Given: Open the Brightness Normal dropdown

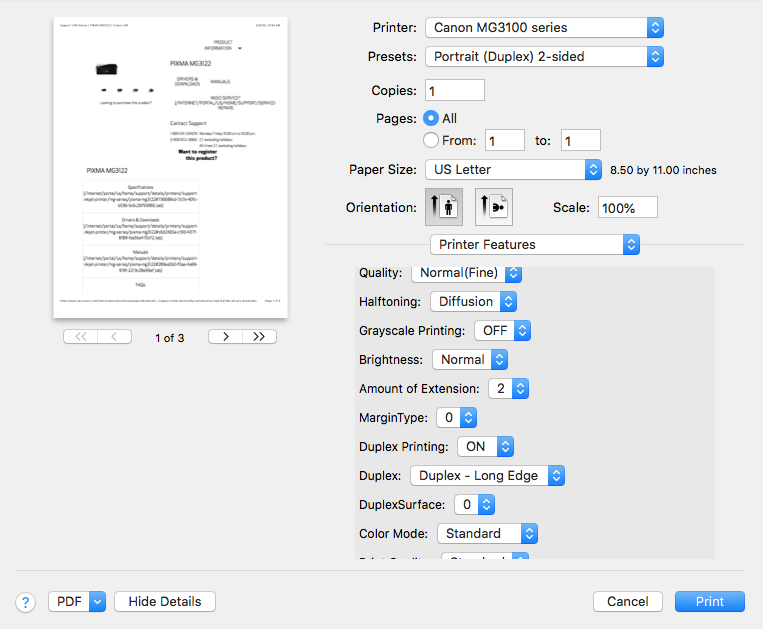Looking at the screenshot, I should [470, 359].
